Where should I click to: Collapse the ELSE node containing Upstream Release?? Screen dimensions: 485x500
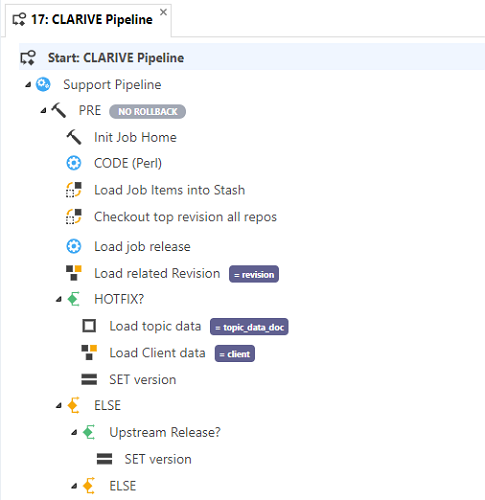tap(59, 406)
